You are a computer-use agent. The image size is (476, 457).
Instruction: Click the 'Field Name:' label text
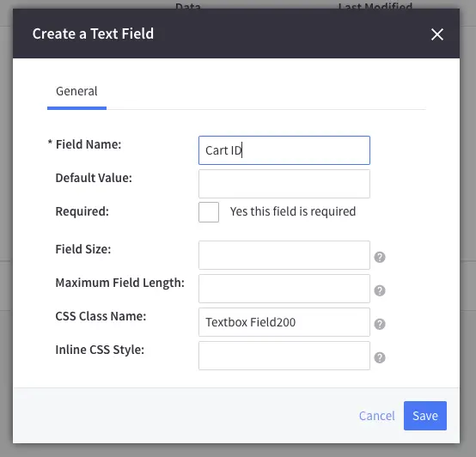pos(88,144)
